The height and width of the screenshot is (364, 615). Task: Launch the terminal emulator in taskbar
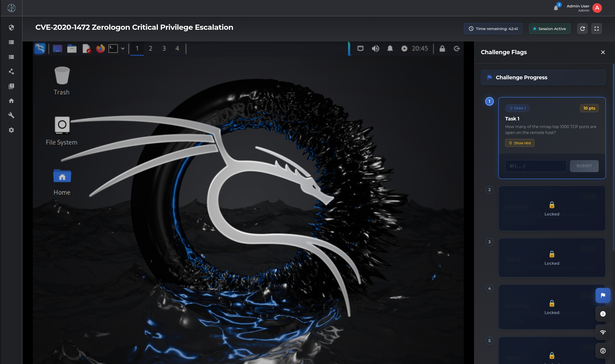(113, 49)
